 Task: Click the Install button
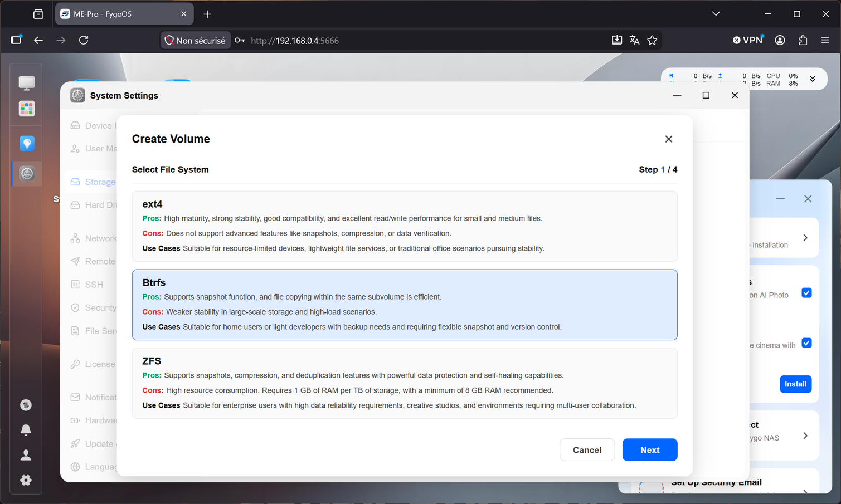[x=795, y=384]
